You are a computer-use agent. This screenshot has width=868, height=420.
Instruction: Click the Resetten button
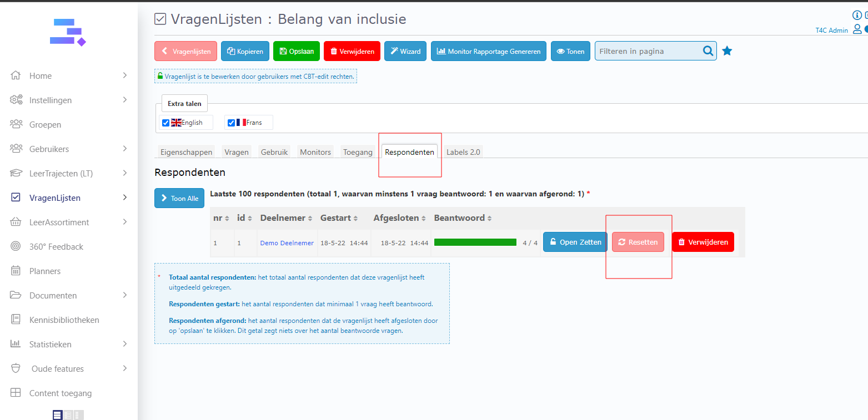pos(638,242)
